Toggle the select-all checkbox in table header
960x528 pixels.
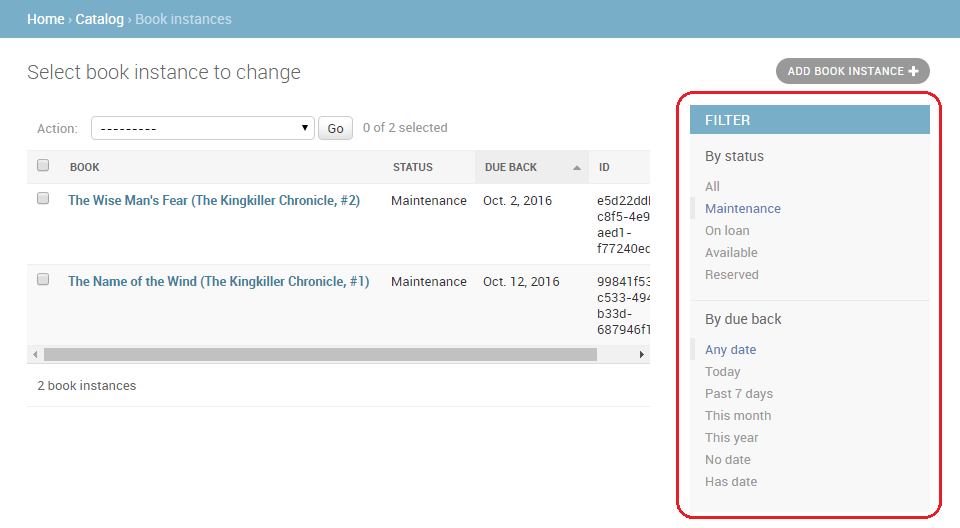tap(43, 166)
